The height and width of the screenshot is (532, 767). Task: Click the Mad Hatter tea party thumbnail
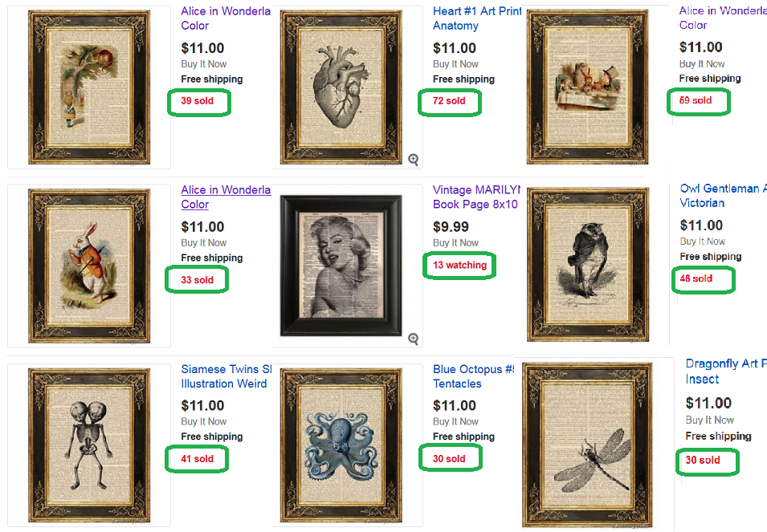(587, 87)
